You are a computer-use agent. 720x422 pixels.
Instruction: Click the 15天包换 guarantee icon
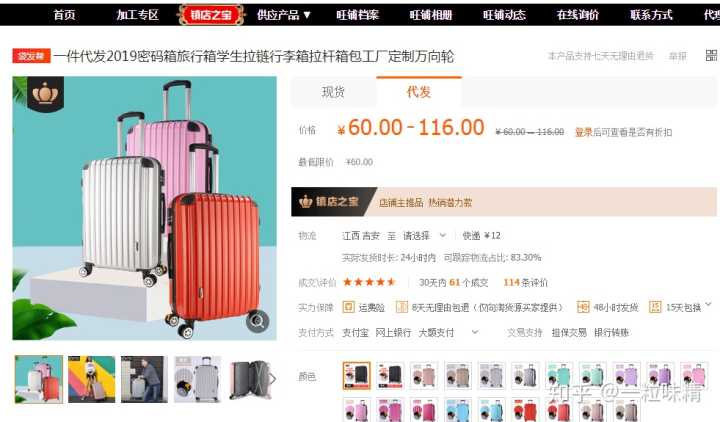[x=655, y=307]
